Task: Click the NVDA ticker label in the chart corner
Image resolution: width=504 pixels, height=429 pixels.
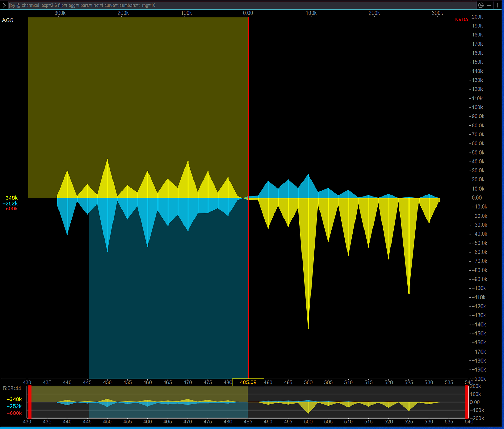Action: point(461,20)
